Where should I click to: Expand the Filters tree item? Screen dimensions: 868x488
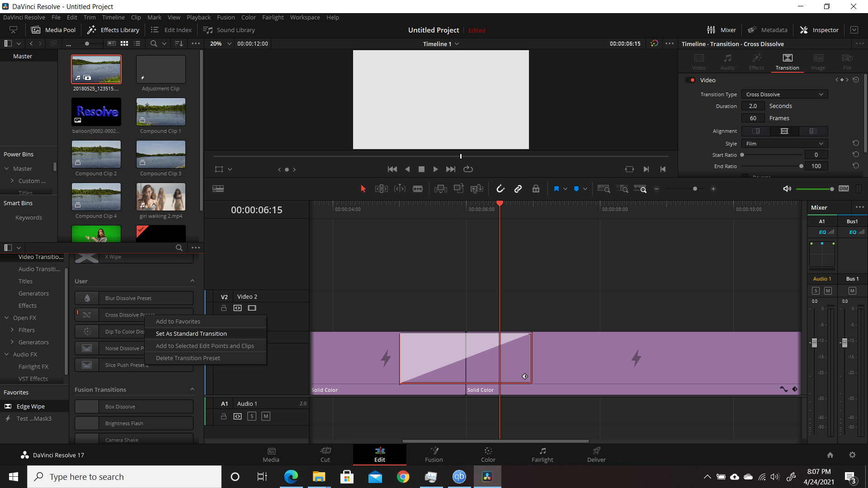click(x=12, y=330)
